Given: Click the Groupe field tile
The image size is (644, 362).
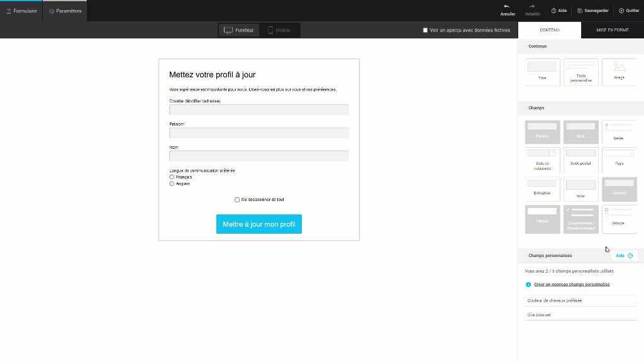Looking at the screenshot, I should click(x=619, y=218).
